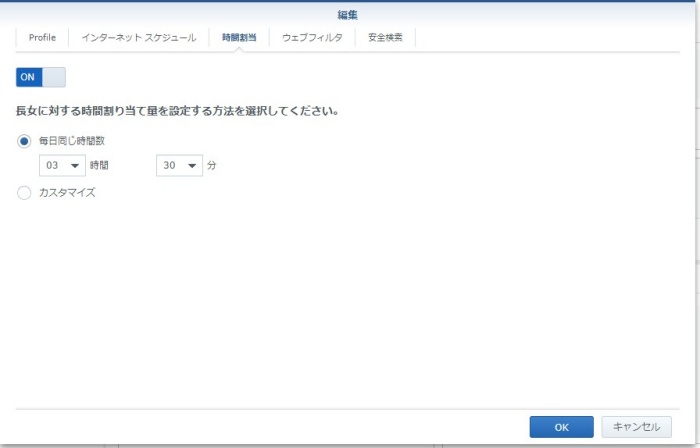Choose the カスタマイズ radio option
This screenshot has height=448, width=700.
(24, 193)
